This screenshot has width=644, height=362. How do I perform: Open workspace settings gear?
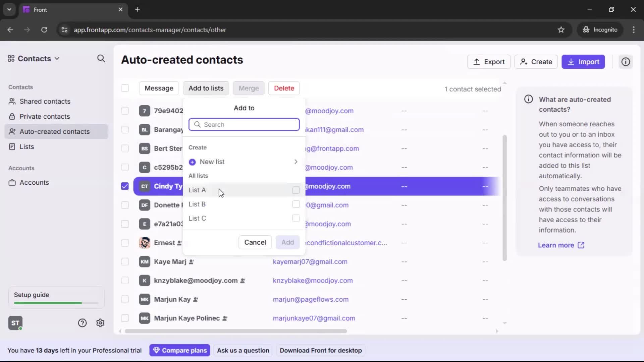coord(100,323)
